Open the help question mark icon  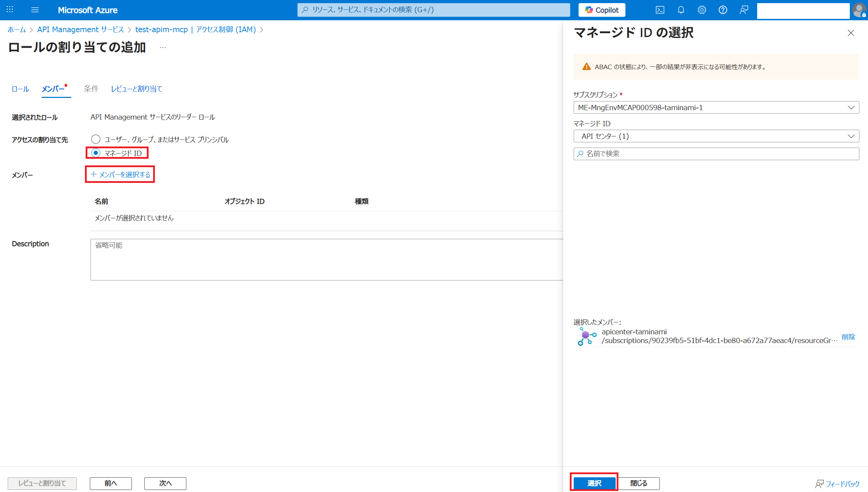click(723, 10)
